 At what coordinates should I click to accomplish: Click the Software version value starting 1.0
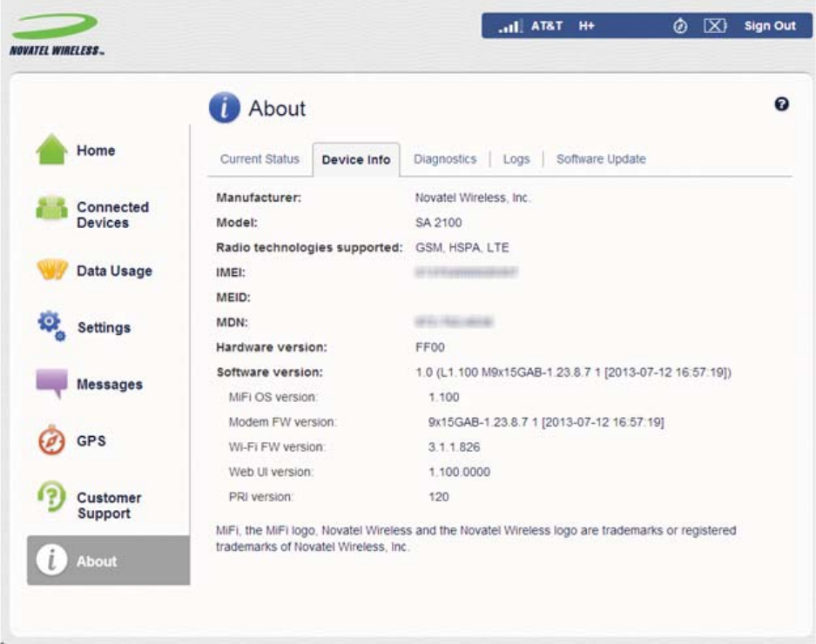click(574, 372)
